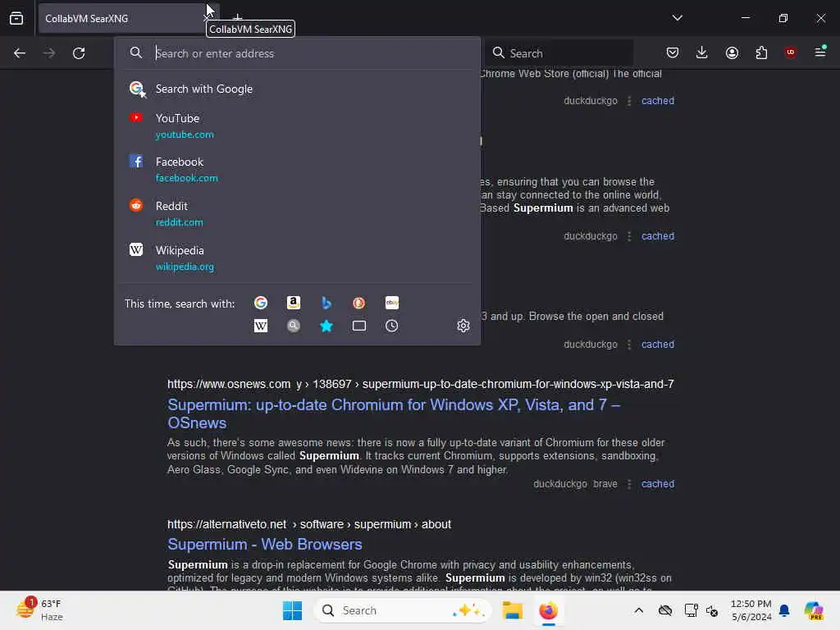Image resolution: width=840 pixels, height=630 pixels.
Task: Open the weather widget showing 63°F Haze
Action: pyautogui.click(x=39, y=609)
